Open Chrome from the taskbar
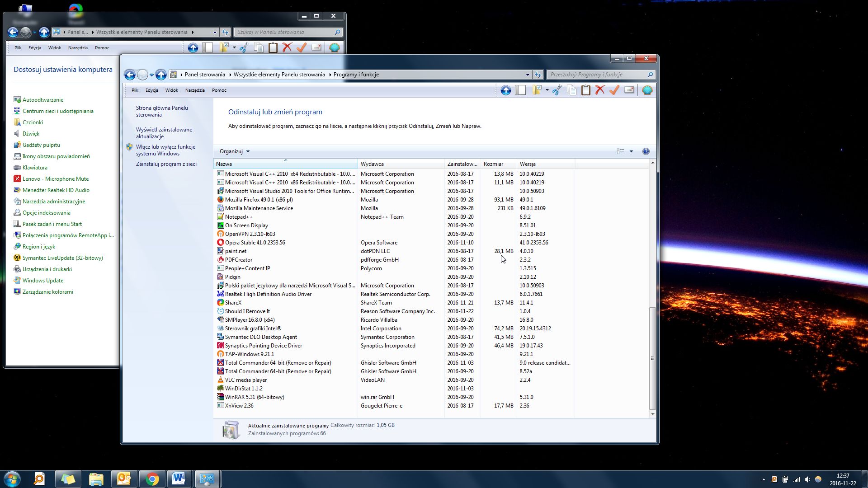Image resolution: width=868 pixels, height=488 pixels. 152,479
